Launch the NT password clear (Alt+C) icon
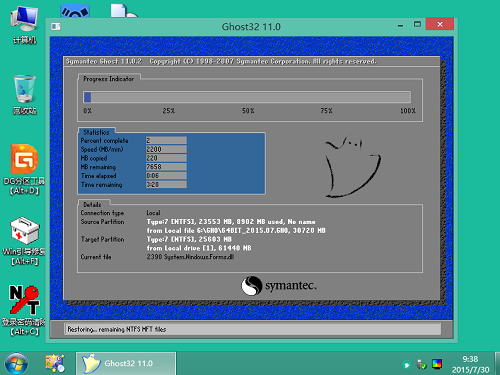The width and height of the screenshot is (500, 375). (x=24, y=310)
